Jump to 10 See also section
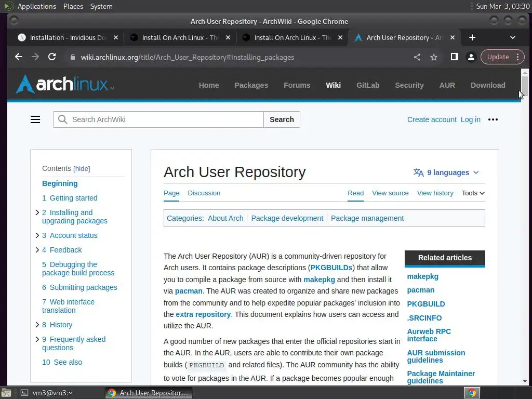The width and height of the screenshot is (532, 399). point(62,362)
